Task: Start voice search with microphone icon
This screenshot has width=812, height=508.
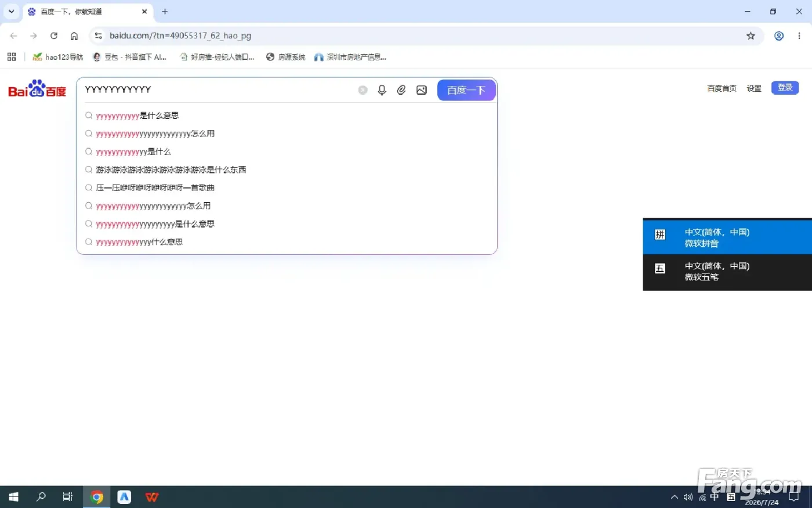Action: (382, 90)
